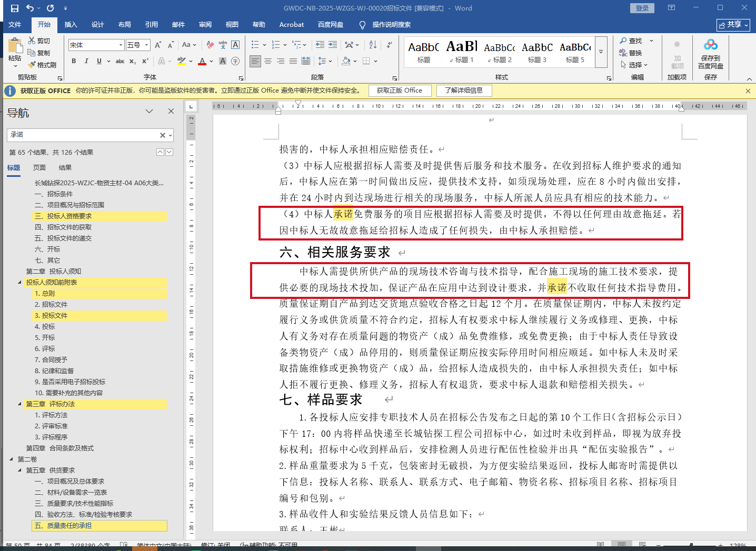The width and height of the screenshot is (756, 551).
Task: Click the 了解详细信息 button
Action: click(x=463, y=91)
